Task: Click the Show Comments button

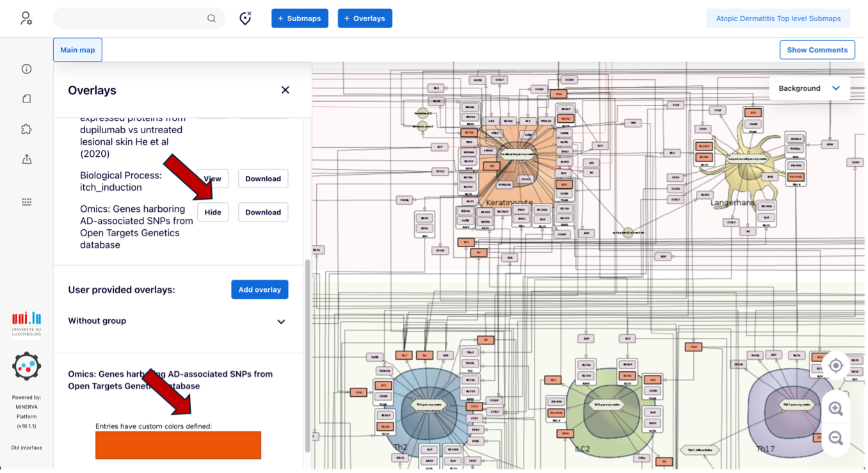Action: click(817, 50)
